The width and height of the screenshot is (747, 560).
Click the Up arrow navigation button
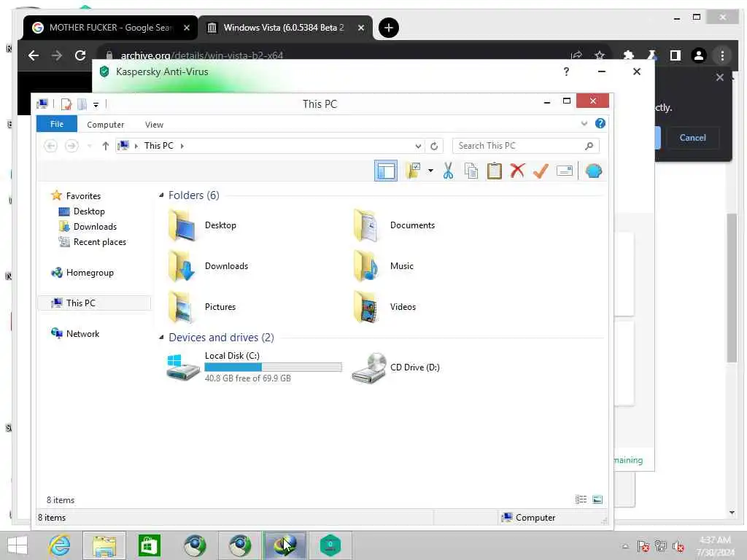coord(105,146)
